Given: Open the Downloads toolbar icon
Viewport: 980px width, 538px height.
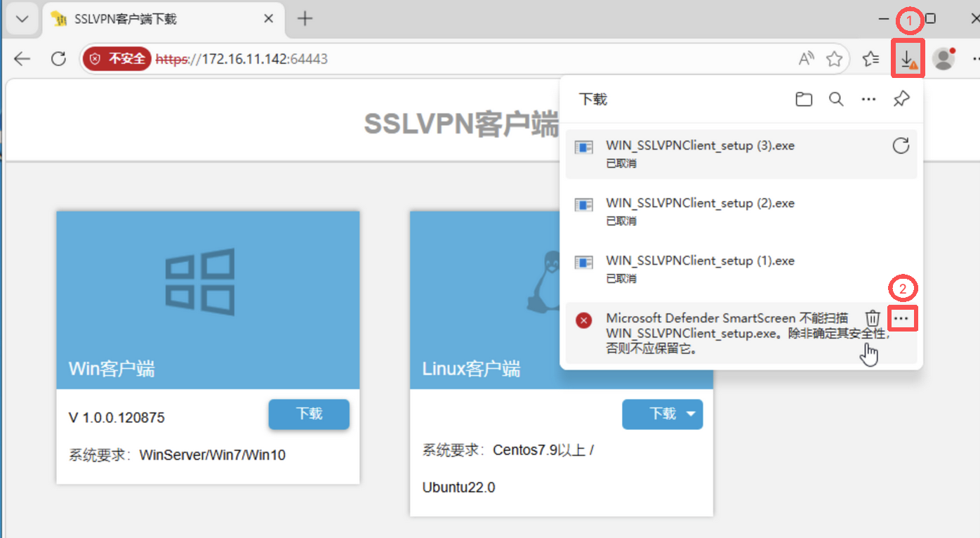Looking at the screenshot, I should click(x=908, y=60).
